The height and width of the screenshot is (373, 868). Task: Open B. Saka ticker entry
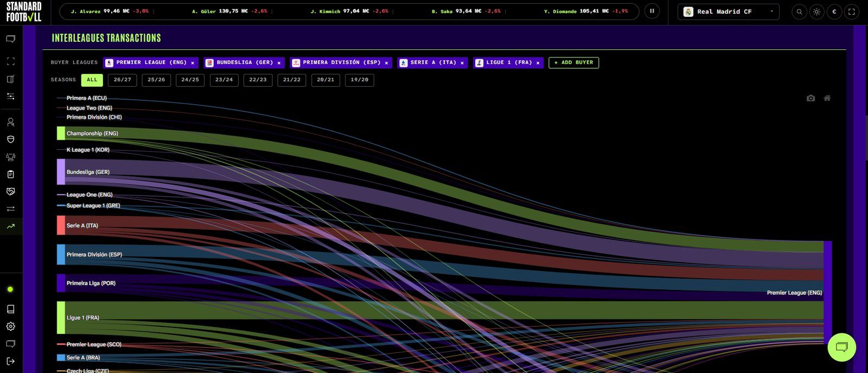466,11
